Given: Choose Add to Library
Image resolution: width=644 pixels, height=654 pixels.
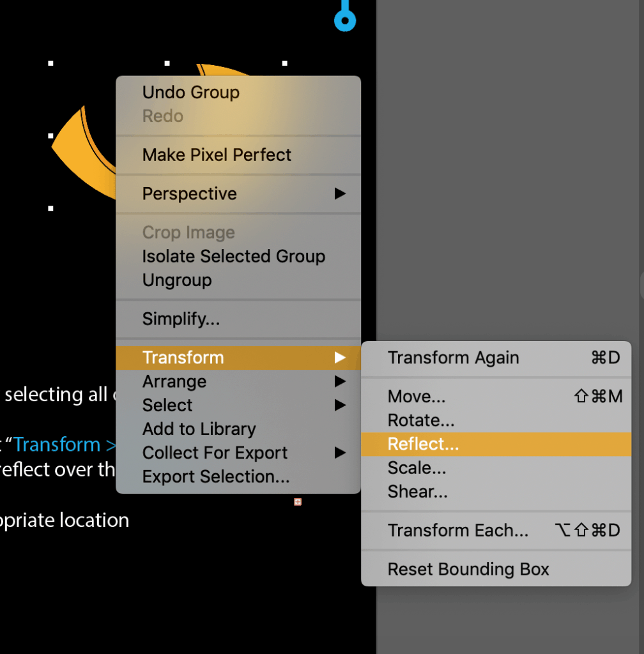Looking at the screenshot, I should point(238,429).
